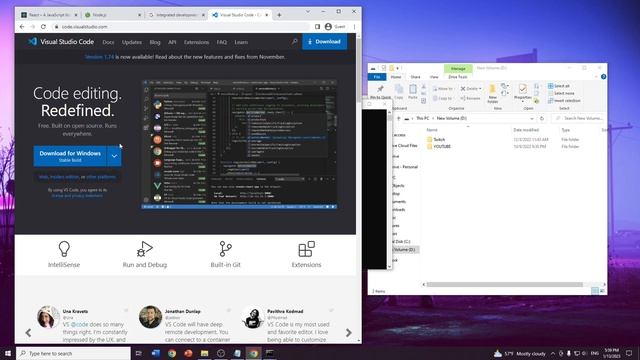Open the Windows Start menu
Viewport: 640px width, 360px height.
point(8,353)
